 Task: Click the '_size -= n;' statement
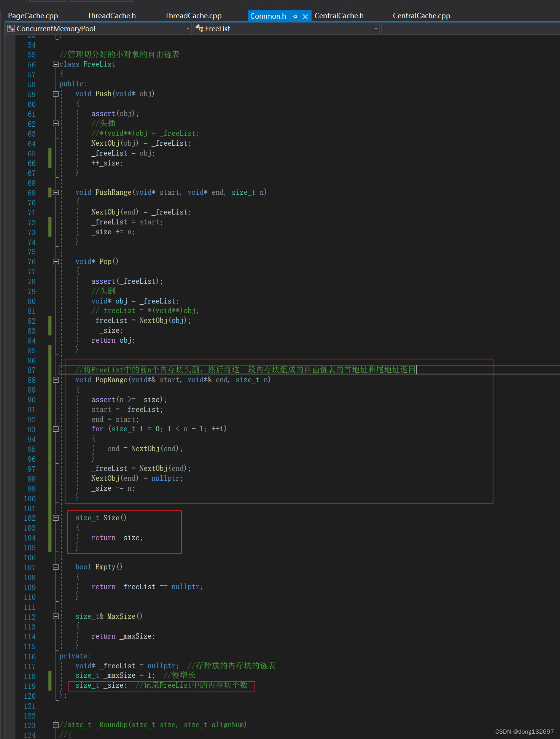(113, 488)
